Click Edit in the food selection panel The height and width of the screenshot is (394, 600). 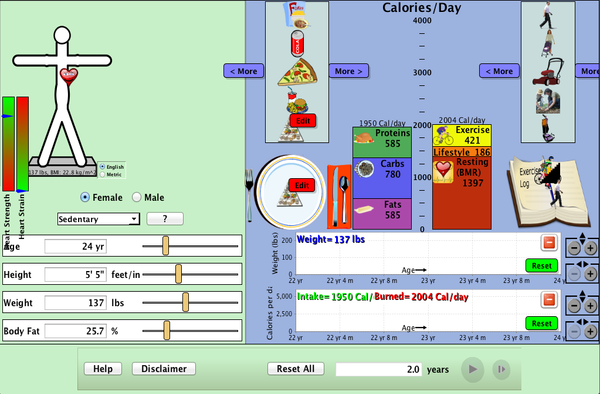point(303,121)
